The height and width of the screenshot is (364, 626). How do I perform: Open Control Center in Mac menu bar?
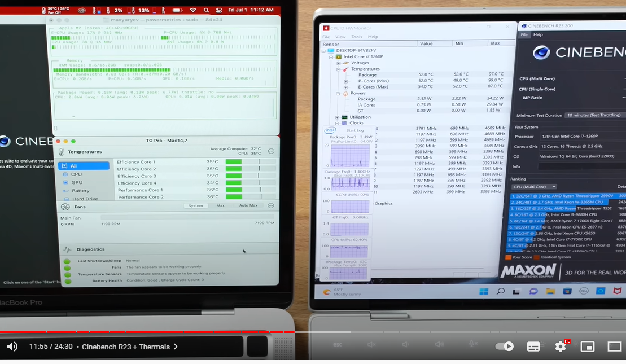(219, 10)
